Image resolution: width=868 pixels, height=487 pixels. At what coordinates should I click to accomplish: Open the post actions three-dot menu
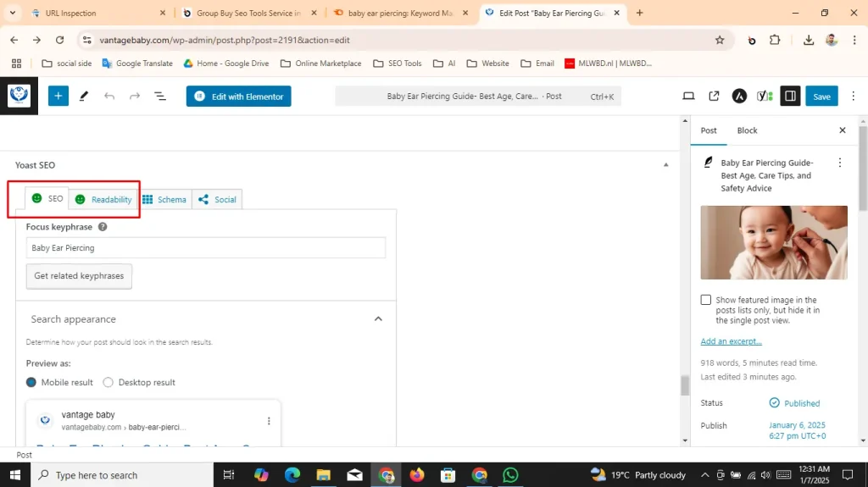pyautogui.click(x=840, y=163)
